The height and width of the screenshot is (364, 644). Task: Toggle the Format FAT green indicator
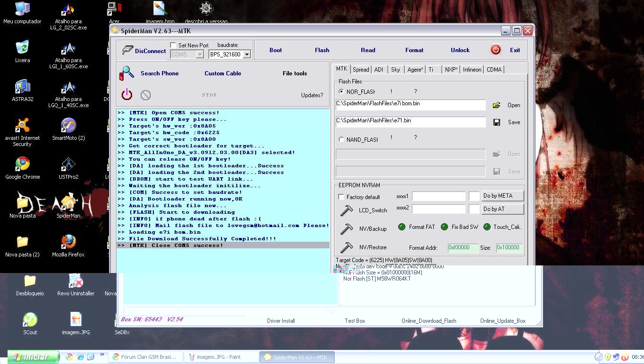pos(402,227)
